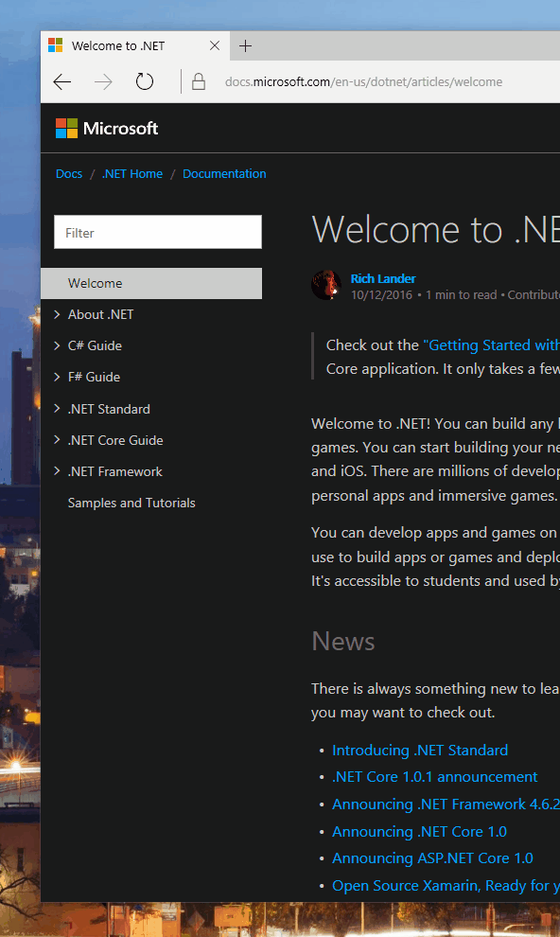
Task: Click Rich Lander's avatar picture
Action: (326, 285)
